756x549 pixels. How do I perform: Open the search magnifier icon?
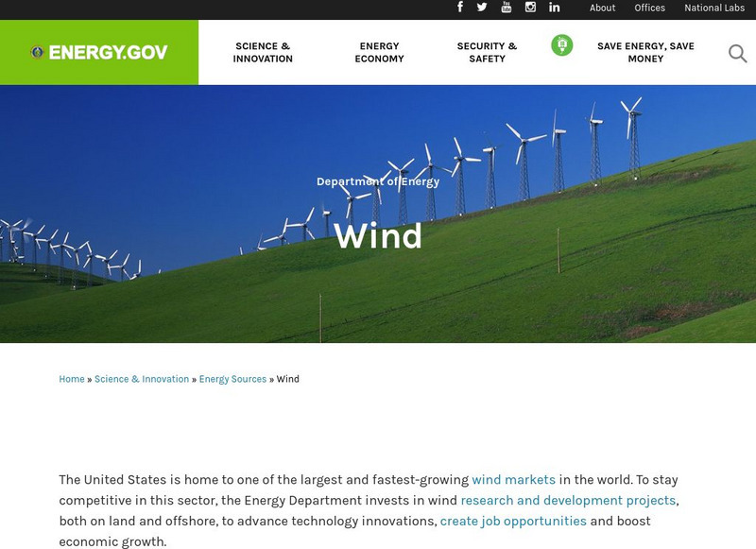(x=737, y=53)
